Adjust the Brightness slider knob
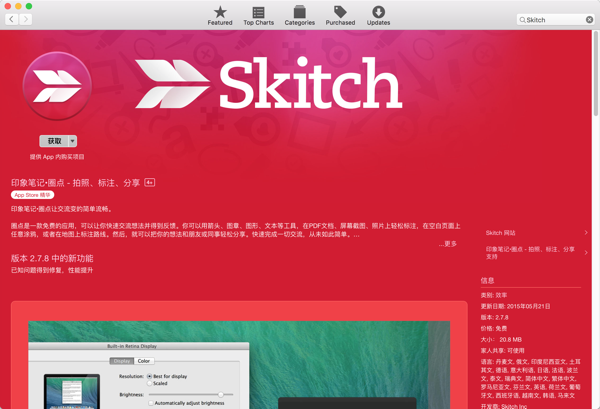Viewport: 600px width, 409px height. [x=221, y=394]
